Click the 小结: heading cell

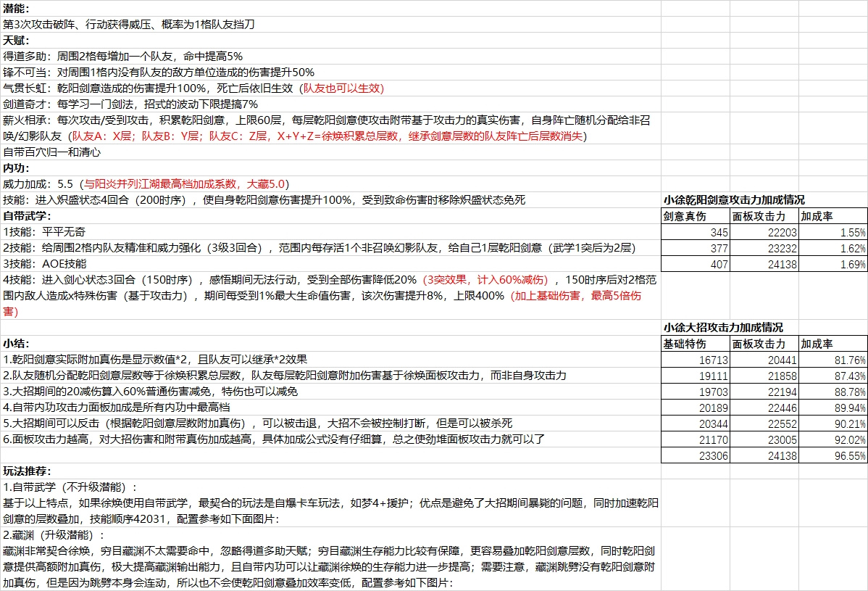[330, 344]
